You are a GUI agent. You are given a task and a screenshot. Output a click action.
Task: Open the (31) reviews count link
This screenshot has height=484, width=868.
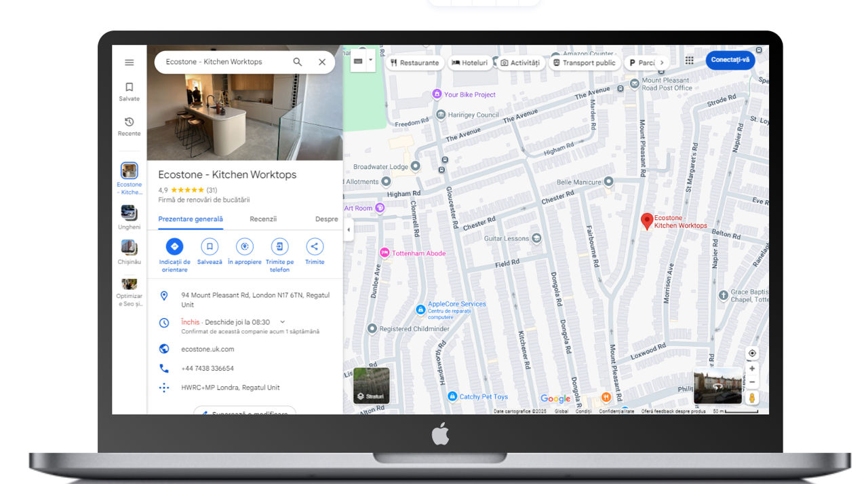[x=212, y=190]
